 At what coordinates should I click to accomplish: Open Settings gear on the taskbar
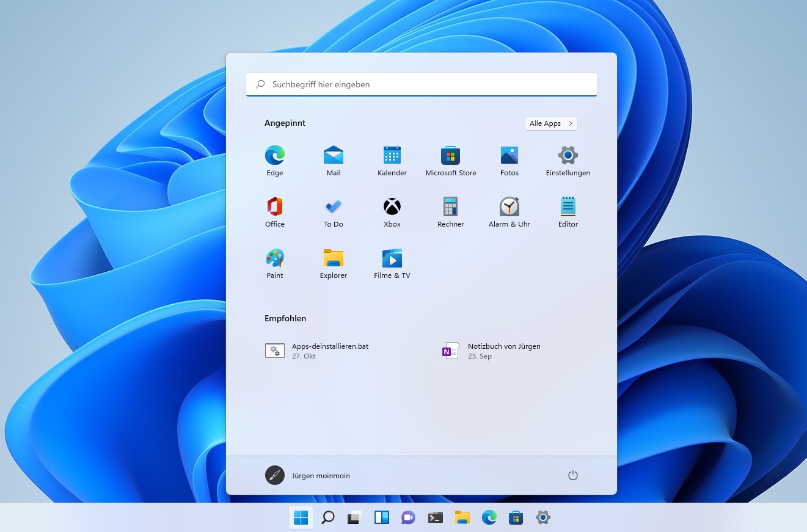[x=543, y=518]
